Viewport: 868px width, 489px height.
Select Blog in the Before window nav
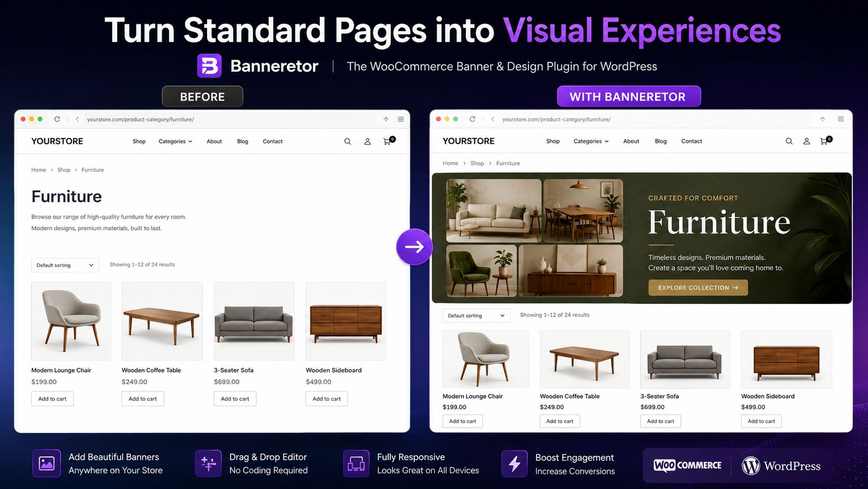click(242, 141)
